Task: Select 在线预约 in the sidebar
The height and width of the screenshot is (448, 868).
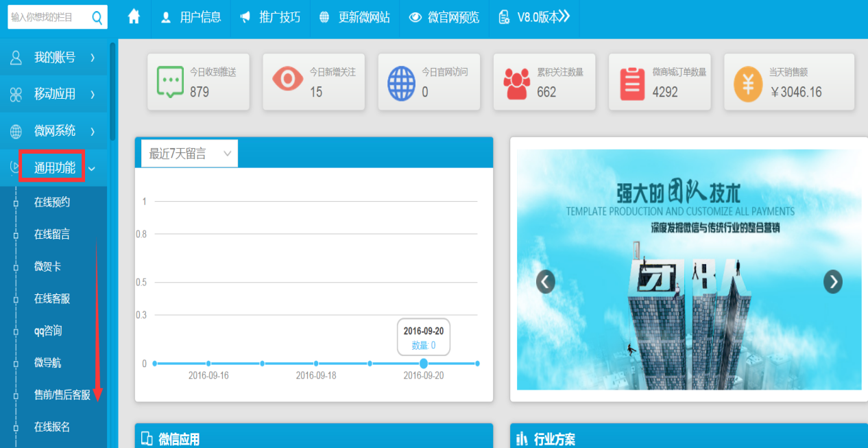Action: (x=52, y=202)
